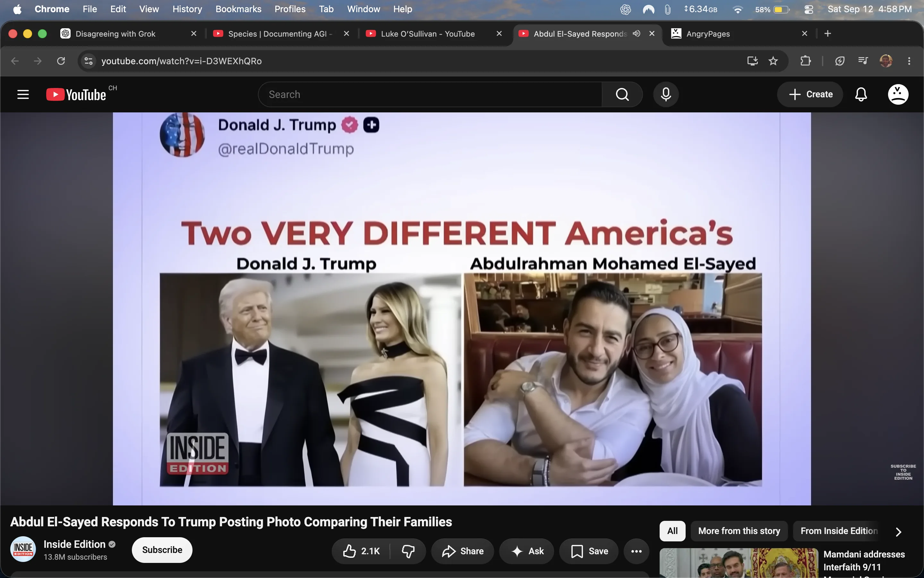
Task: Click the video player frame
Action: (x=462, y=309)
